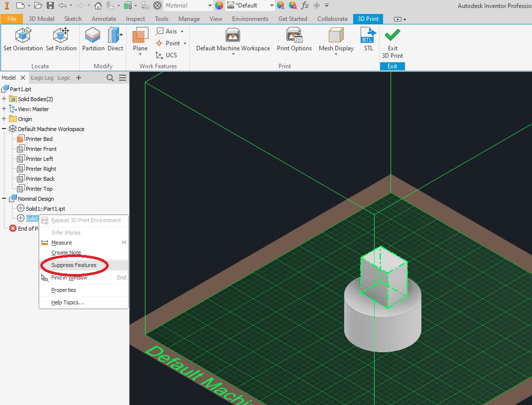The width and height of the screenshot is (532, 405).
Task: Switch to the 3D Model tab
Action: 41,18
